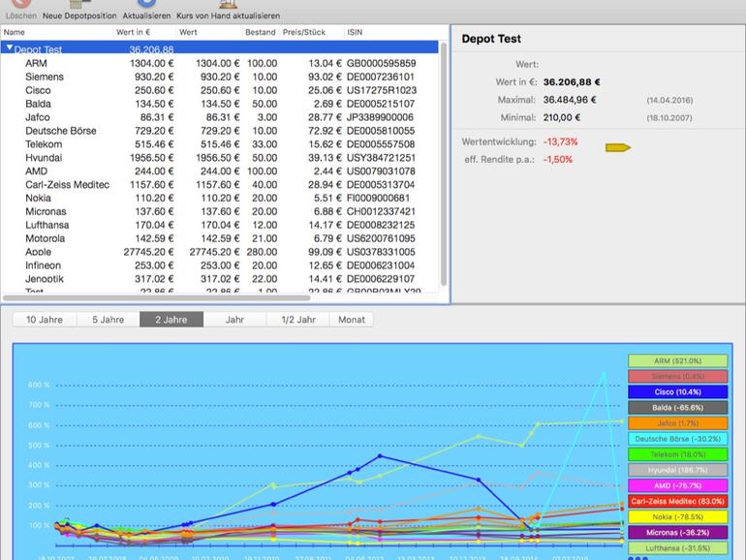The width and height of the screenshot is (746, 560).
Task: Sort by the Bestand column header
Action: pyautogui.click(x=260, y=32)
